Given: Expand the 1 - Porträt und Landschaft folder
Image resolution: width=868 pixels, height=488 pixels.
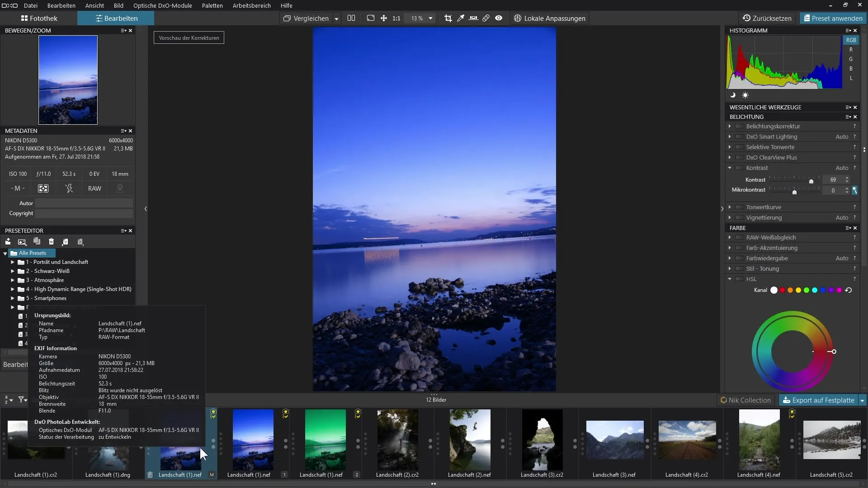Looking at the screenshot, I should pyautogui.click(x=13, y=262).
